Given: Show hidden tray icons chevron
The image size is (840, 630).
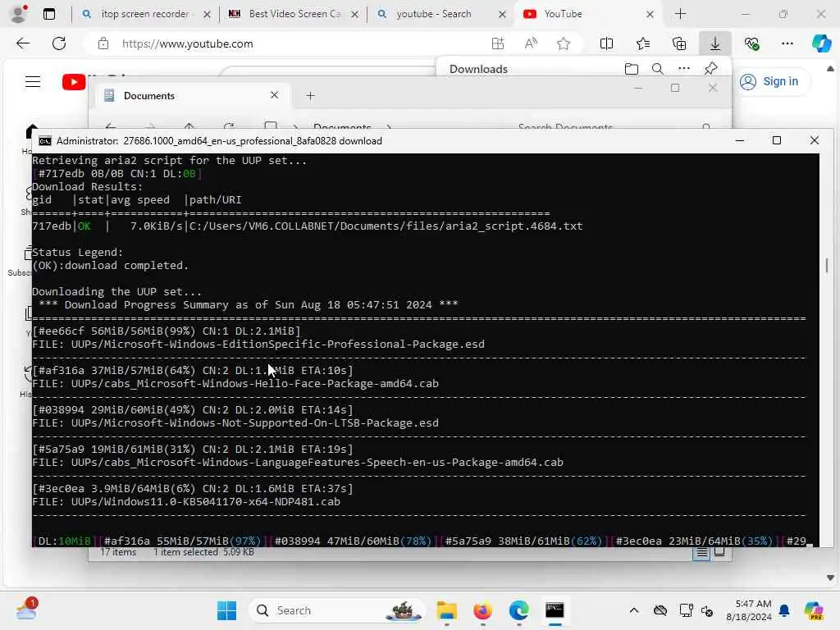Looking at the screenshot, I should pos(634,610).
